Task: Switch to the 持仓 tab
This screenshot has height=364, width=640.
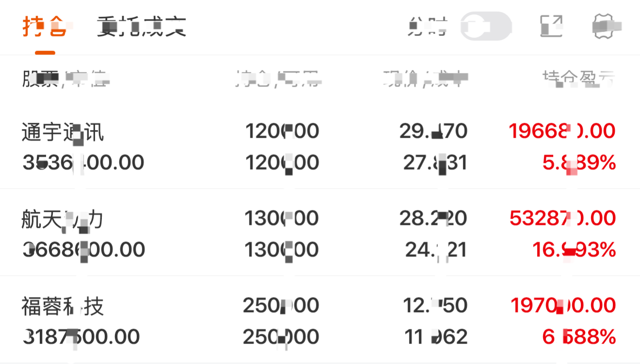Action: (44, 27)
